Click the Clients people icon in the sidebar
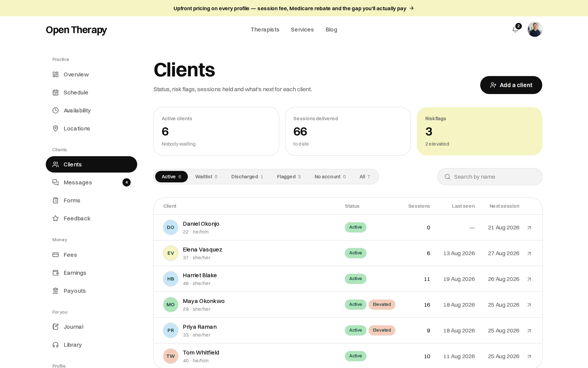The width and height of the screenshot is (588, 368). [56, 165]
